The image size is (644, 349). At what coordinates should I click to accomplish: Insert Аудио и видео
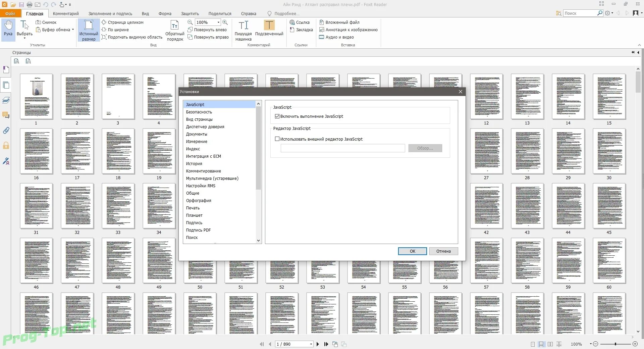pyautogui.click(x=336, y=37)
